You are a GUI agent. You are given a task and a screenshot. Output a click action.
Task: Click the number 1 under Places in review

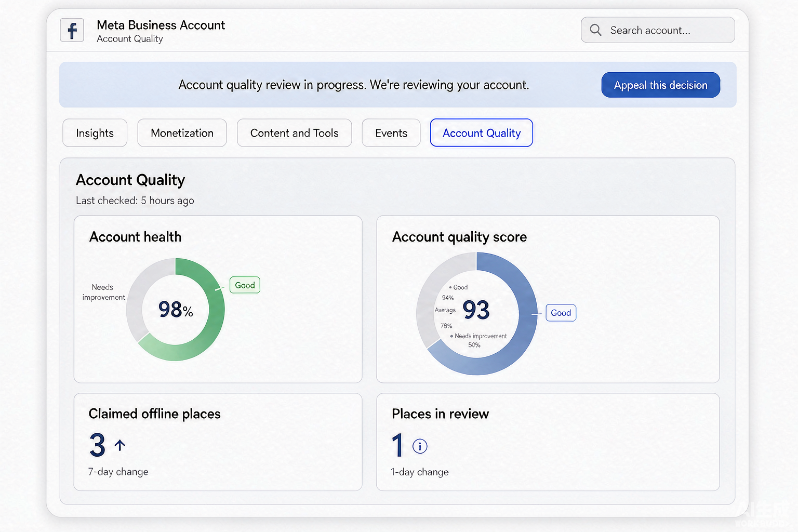[397, 445]
